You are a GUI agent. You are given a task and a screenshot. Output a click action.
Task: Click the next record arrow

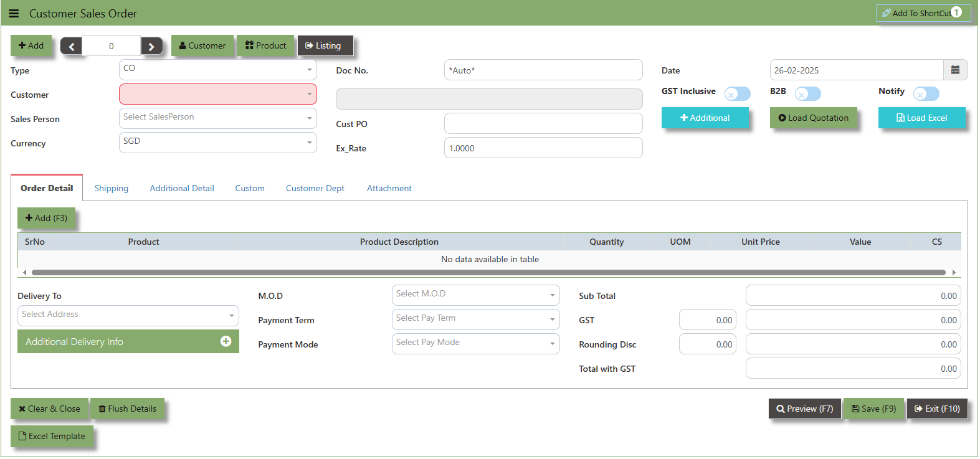point(151,46)
